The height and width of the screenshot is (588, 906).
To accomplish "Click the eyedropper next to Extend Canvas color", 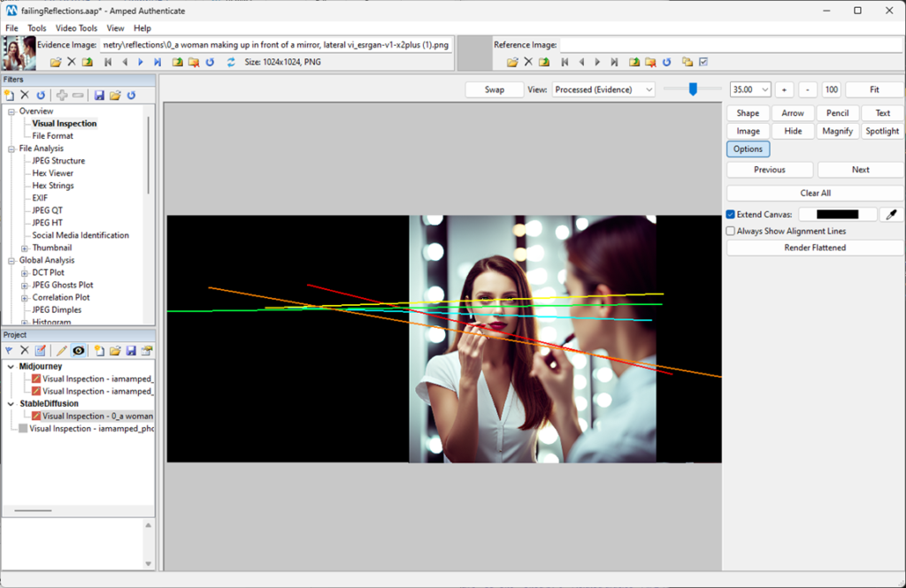I will pos(892,214).
